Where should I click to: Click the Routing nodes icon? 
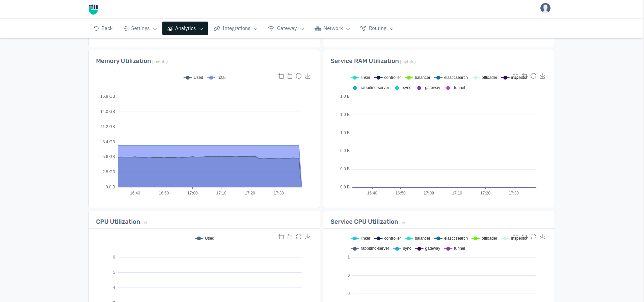tap(363, 29)
